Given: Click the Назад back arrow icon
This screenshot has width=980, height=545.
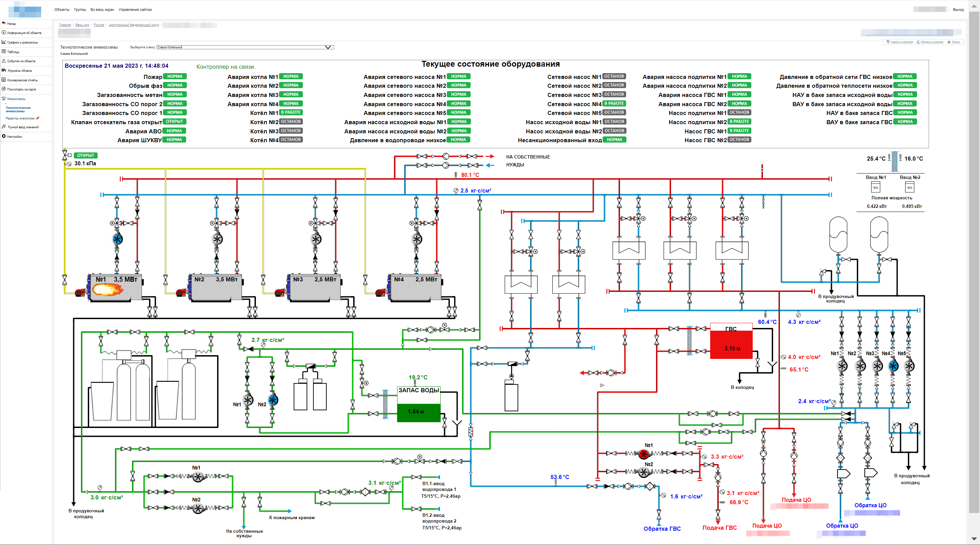Looking at the screenshot, I should (x=4, y=23).
